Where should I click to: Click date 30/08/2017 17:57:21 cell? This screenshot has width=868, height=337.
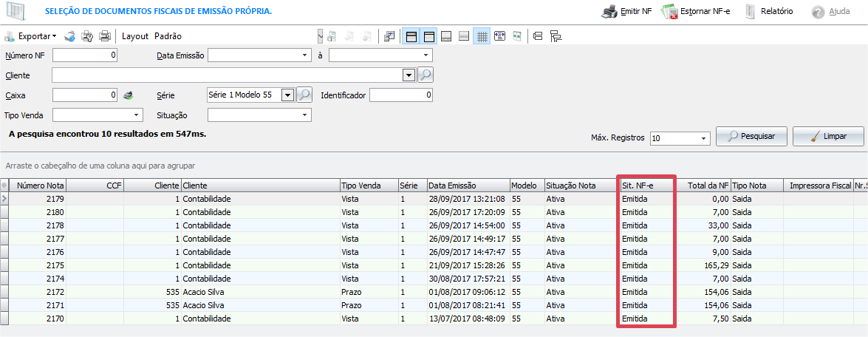[467, 279]
